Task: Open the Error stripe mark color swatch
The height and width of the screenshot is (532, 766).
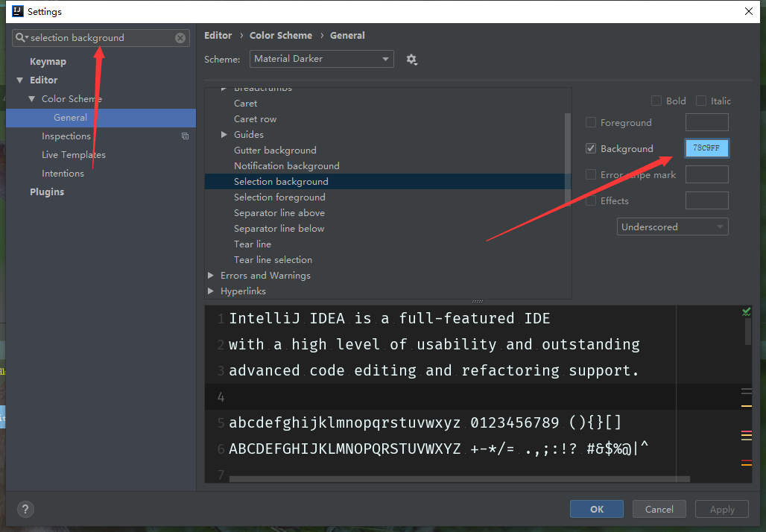Action: [707, 174]
